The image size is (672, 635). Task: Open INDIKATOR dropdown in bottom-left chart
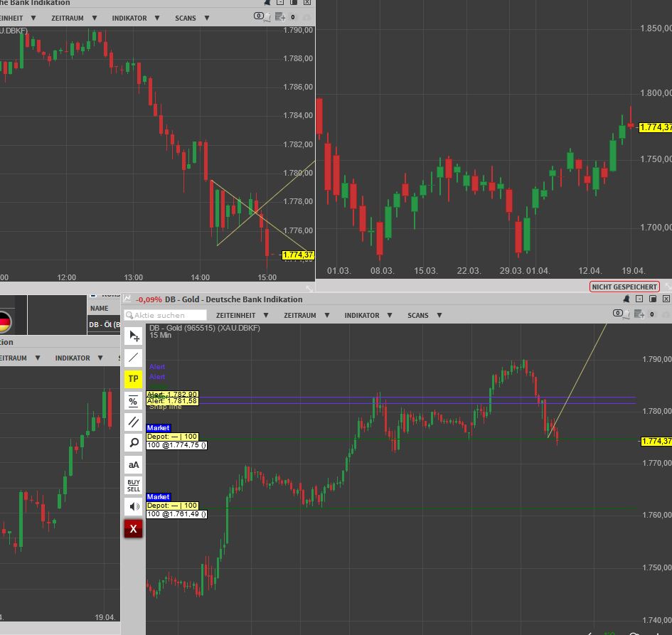point(79,358)
